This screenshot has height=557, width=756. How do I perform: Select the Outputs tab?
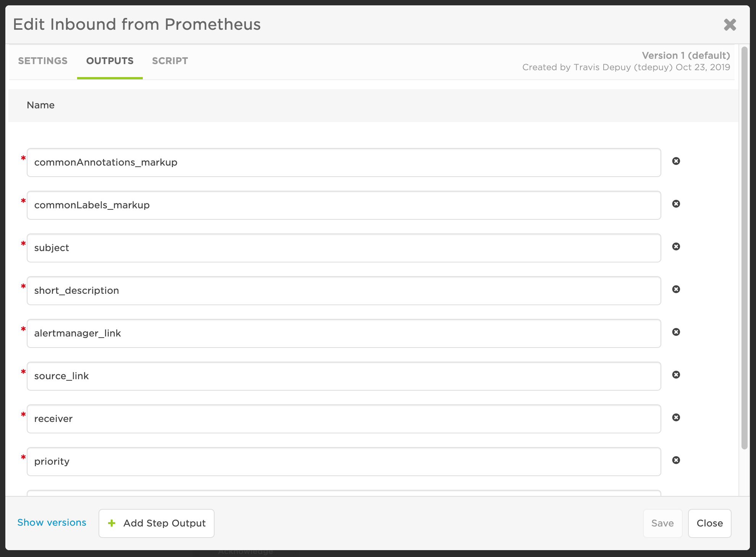110,61
